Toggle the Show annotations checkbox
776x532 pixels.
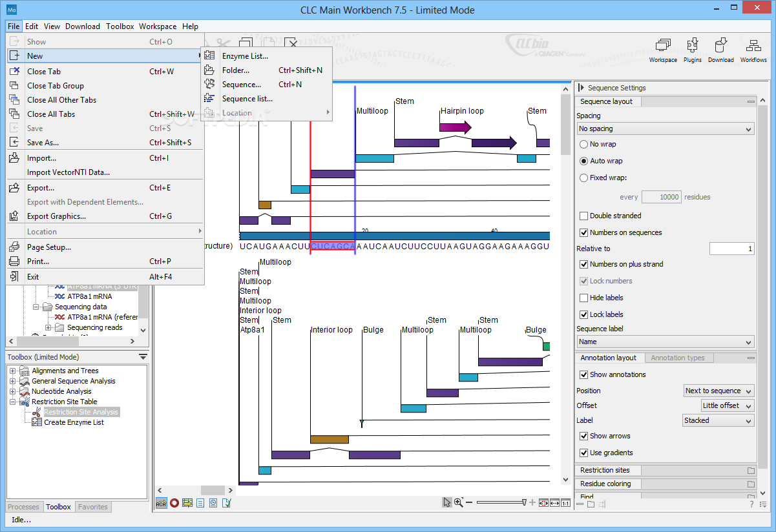[584, 374]
